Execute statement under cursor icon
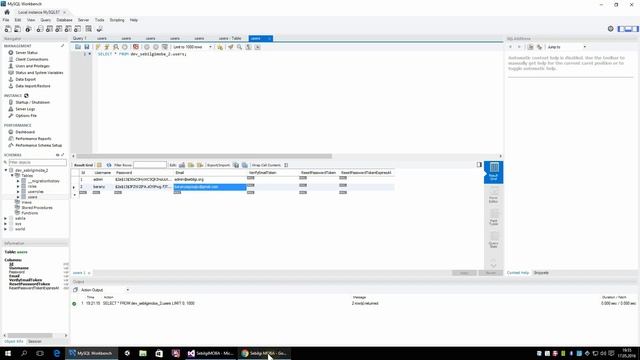640x360 pixels. pos(107,47)
